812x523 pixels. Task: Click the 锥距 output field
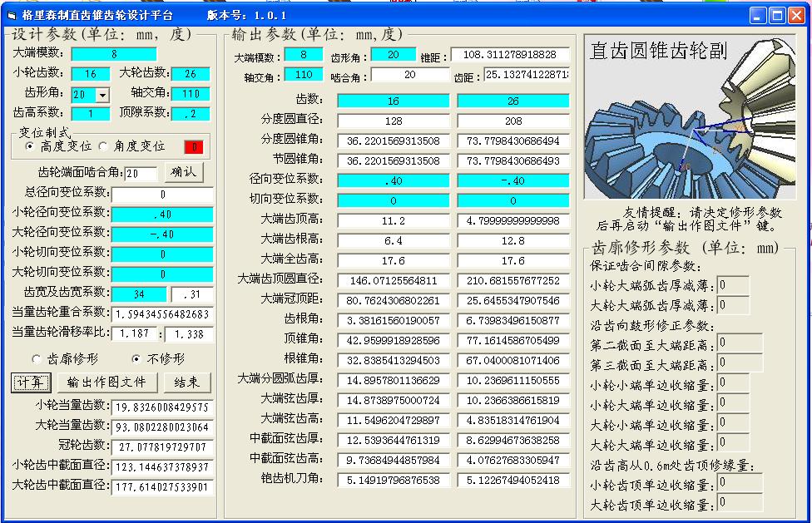tap(510, 54)
